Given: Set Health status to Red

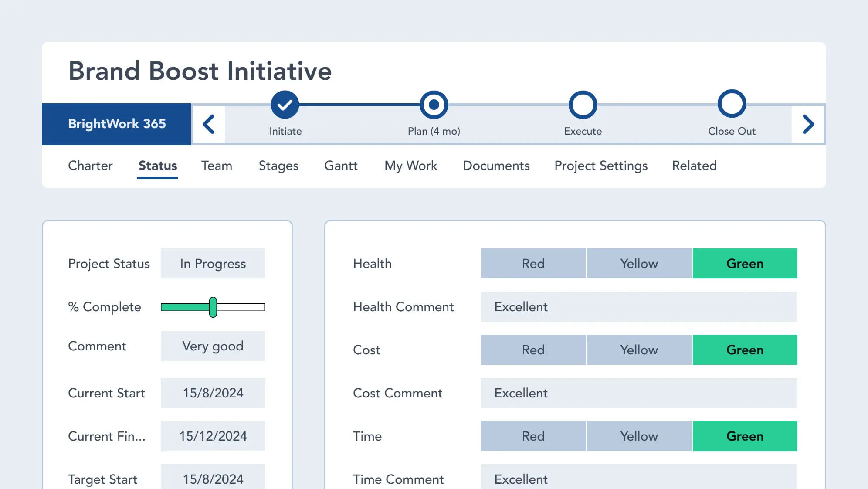Looking at the screenshot, I should click(x=533, y=263).
